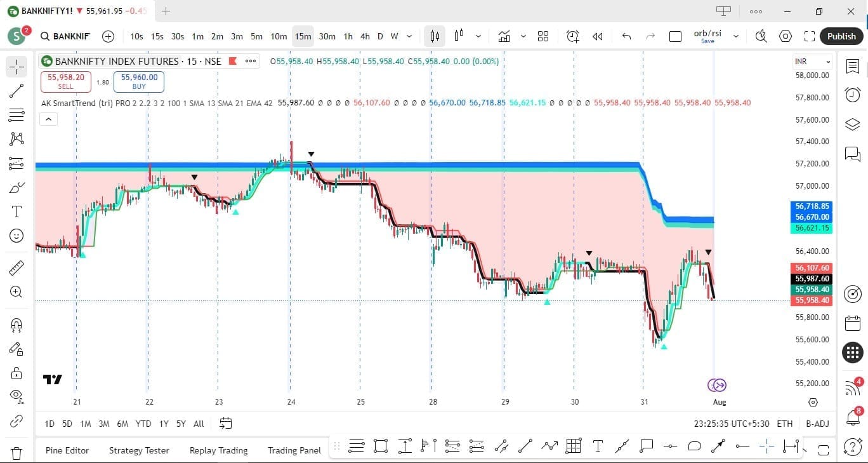868x463 pixels.
Task: Open the alerts clock icon
Action: (x=853, y=95)
